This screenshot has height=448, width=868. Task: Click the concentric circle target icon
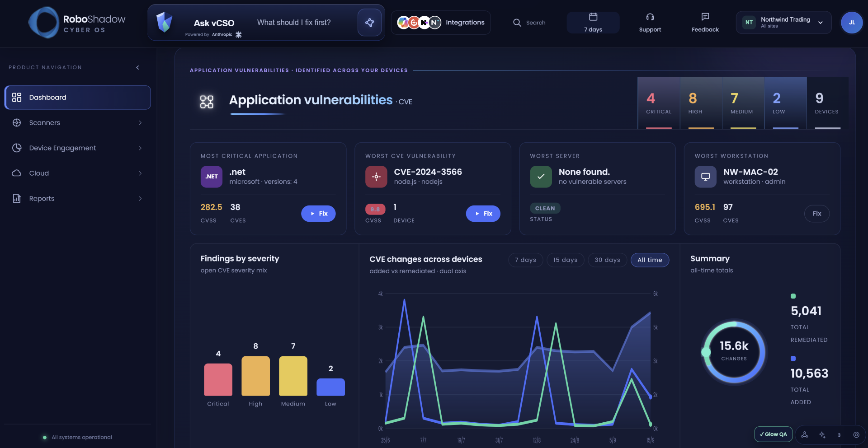pyautogui.click(x=856, y=435)
